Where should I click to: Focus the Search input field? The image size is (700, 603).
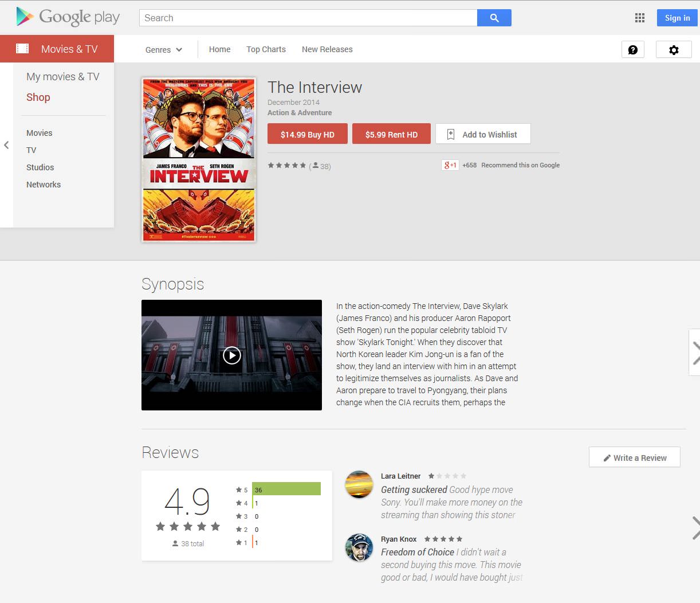(x=308, y=18)
